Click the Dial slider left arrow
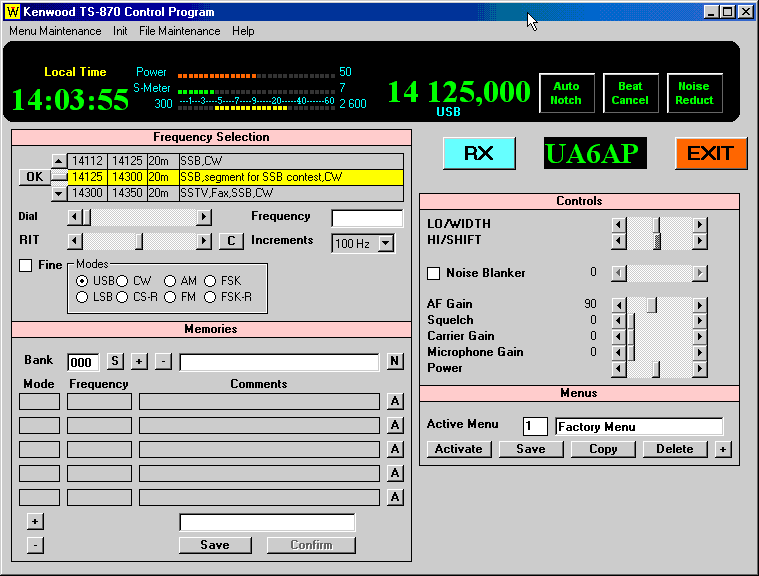The image size is (759, 576). point(74,216)
